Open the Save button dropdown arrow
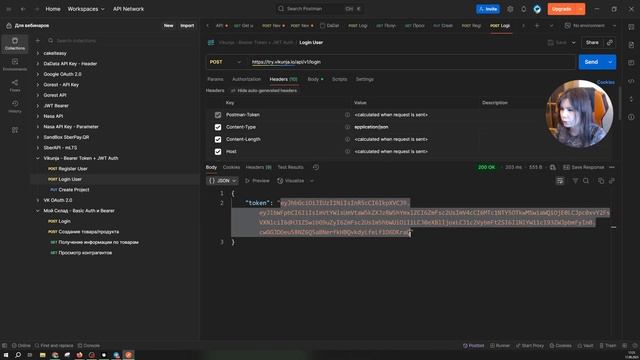The height and width of the screenshot is (360, 640). [573, 42]
